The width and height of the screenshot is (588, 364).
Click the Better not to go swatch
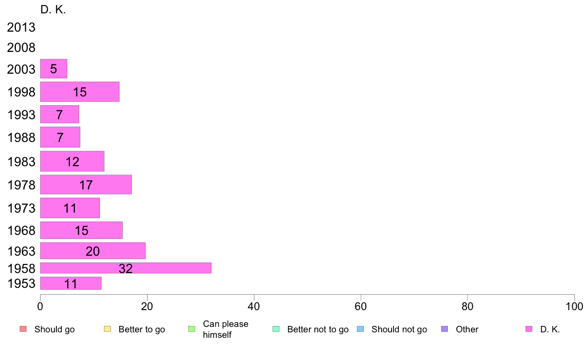click(276, 329)
